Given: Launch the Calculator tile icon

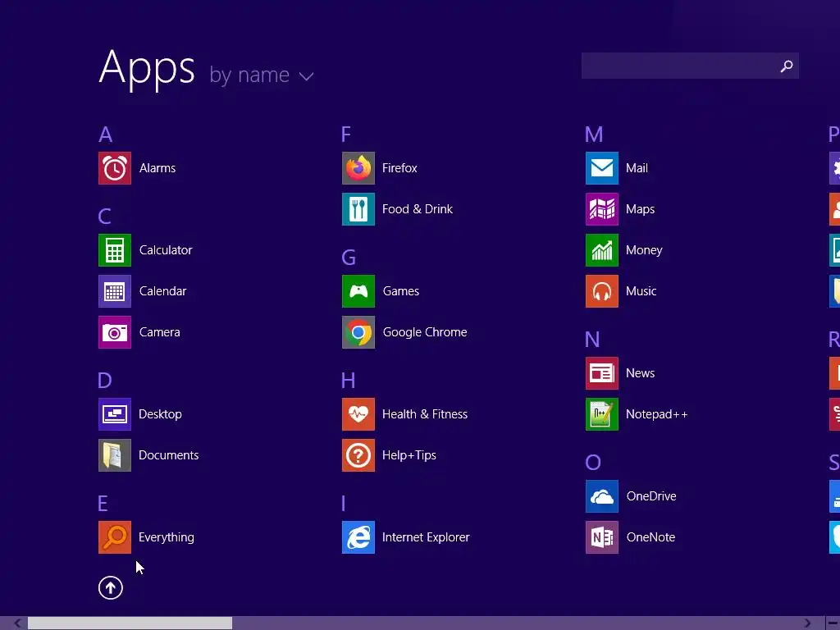Looking at the screenshot, I should pos(115,250).
